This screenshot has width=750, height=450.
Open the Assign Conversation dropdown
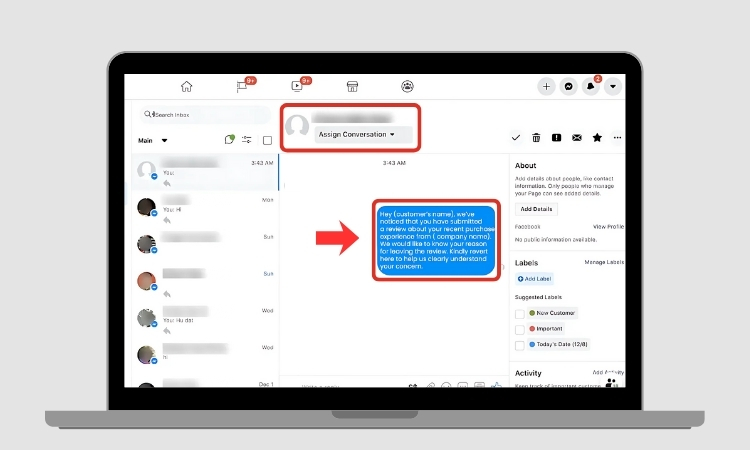[357, 134]
